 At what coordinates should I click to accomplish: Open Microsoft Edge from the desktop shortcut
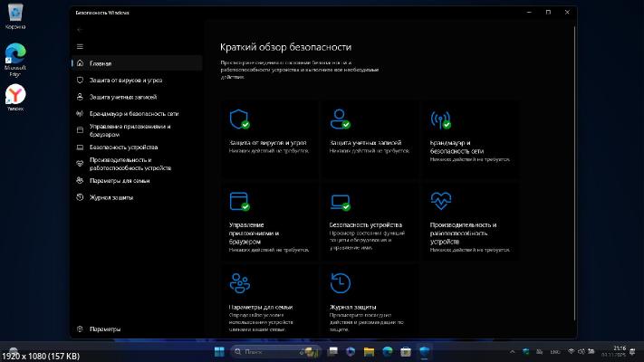pyautogui.click(x=15, y=54)
